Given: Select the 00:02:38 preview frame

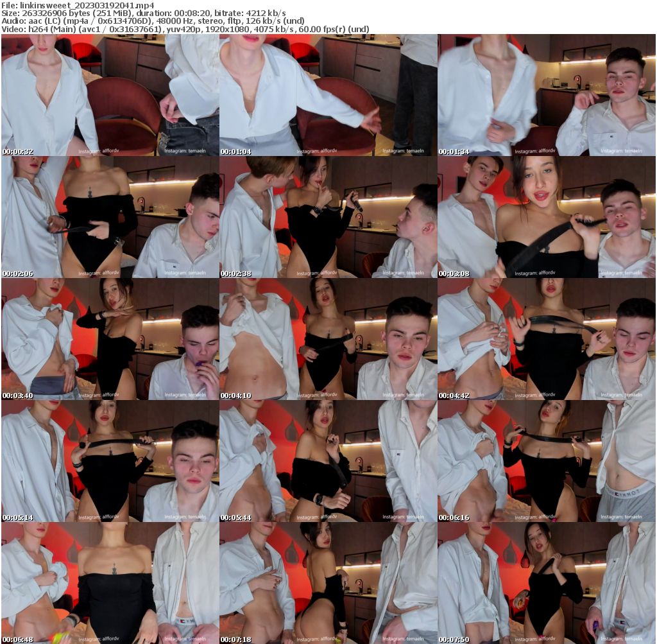Looking at the screenshot, I should [328, 217].
